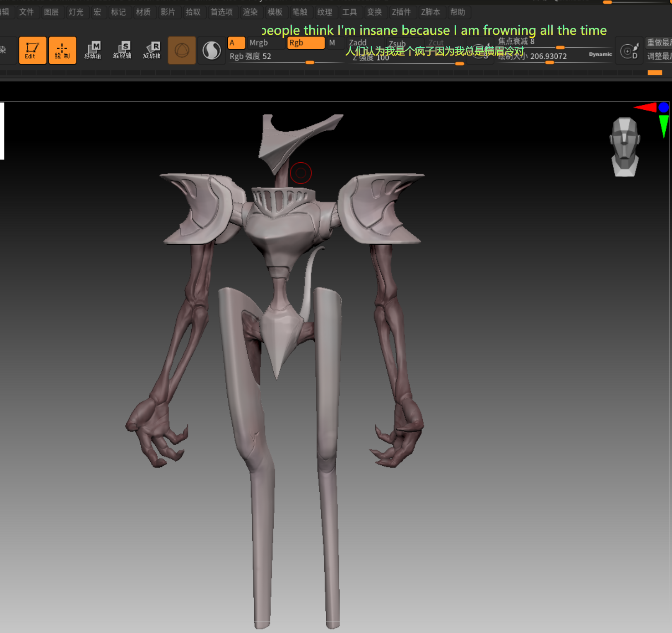Toggle the Gizmo 3D manipulator icon
This screenshot has width=672, height=633.
click(x=182, y=50)
